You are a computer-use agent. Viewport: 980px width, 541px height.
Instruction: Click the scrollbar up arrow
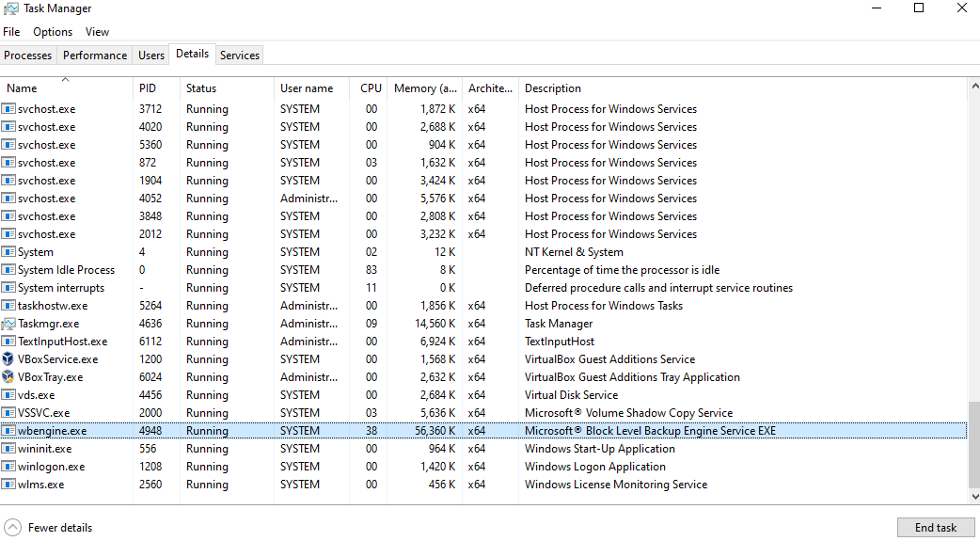point(973,85)
